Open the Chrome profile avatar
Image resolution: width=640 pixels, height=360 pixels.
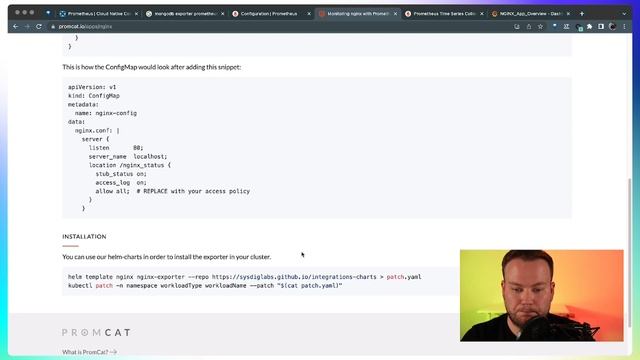coord(612,27)
